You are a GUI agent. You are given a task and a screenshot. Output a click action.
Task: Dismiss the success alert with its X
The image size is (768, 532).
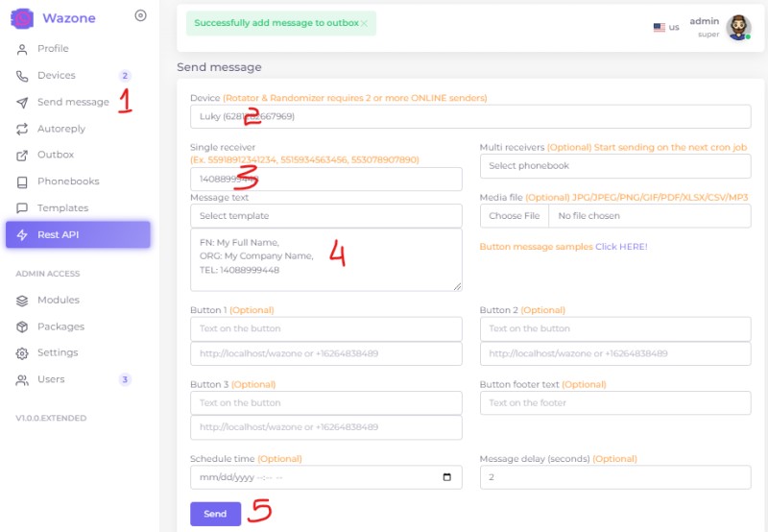(364, 23)
